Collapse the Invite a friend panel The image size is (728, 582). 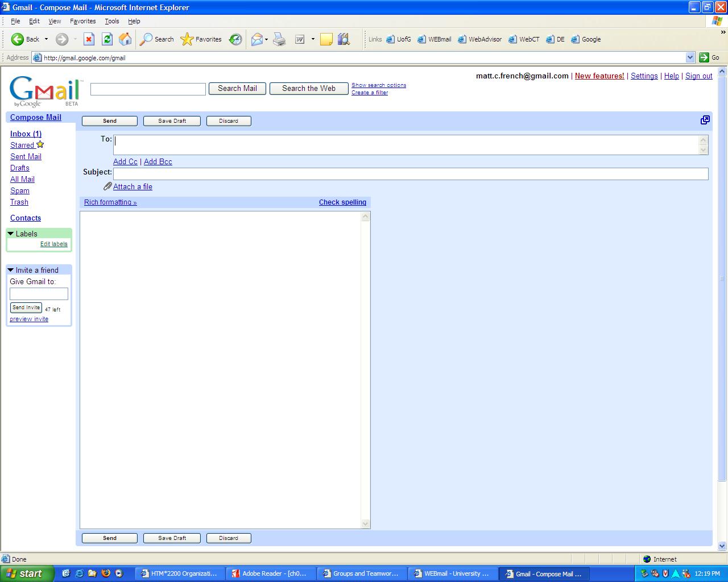click(x=11, y=270)
